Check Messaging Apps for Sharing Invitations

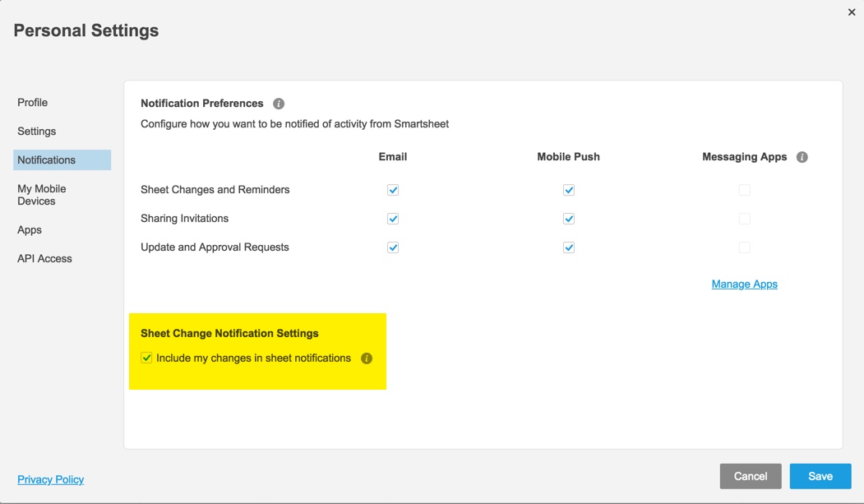[x=744, y=218]
